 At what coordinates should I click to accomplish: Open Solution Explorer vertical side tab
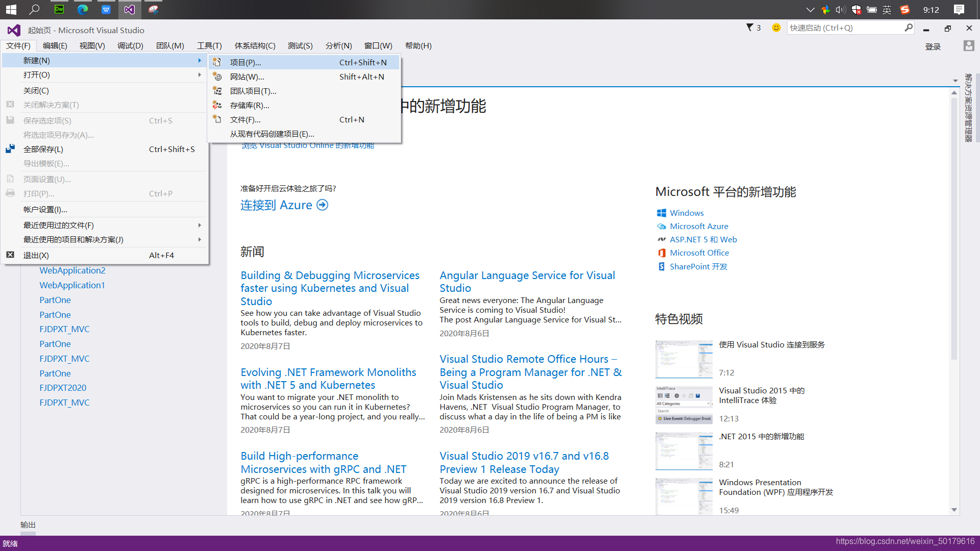pyautogui.click(x=968, y=108)
